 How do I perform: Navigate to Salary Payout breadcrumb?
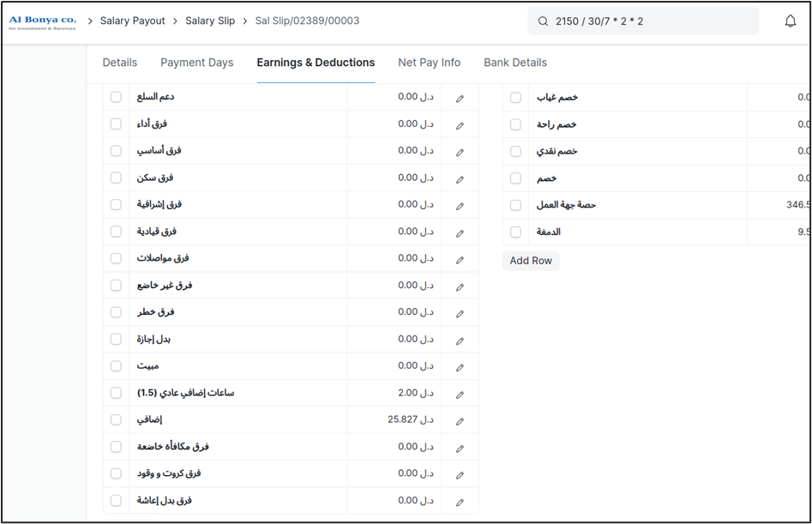point(132,21)
